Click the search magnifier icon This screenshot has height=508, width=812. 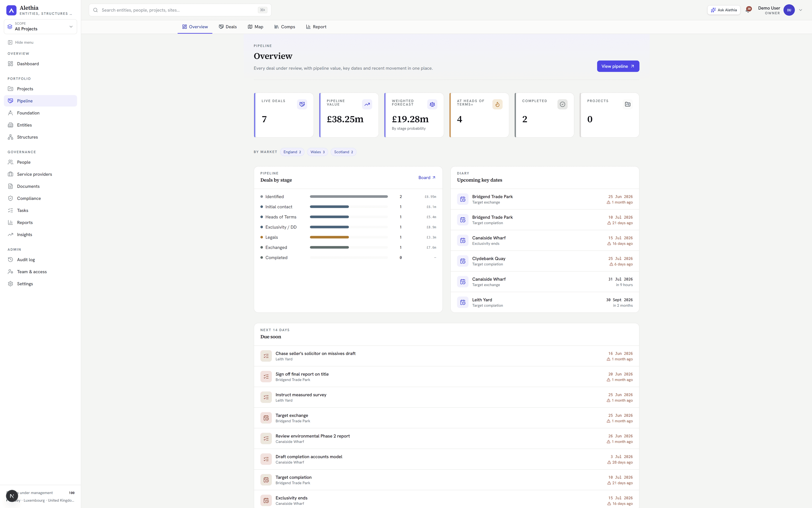click(96, 10)
